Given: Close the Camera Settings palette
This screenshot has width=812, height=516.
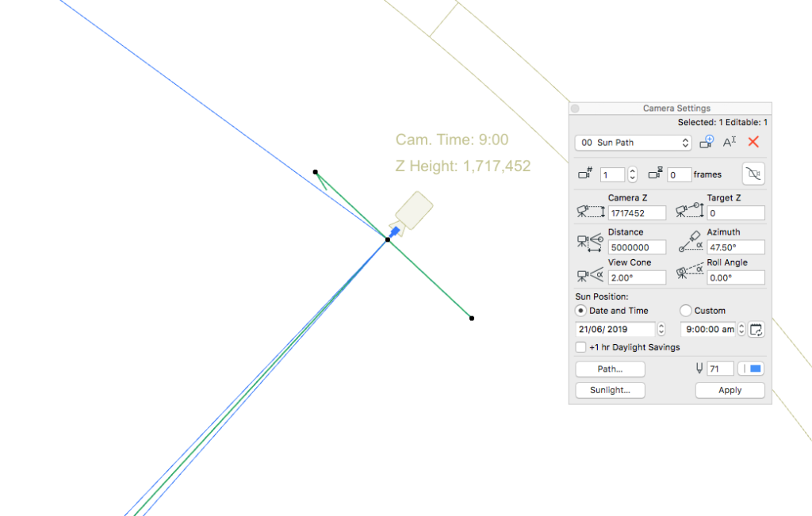Looking at the screenshot, I should (x=575, y=108).
